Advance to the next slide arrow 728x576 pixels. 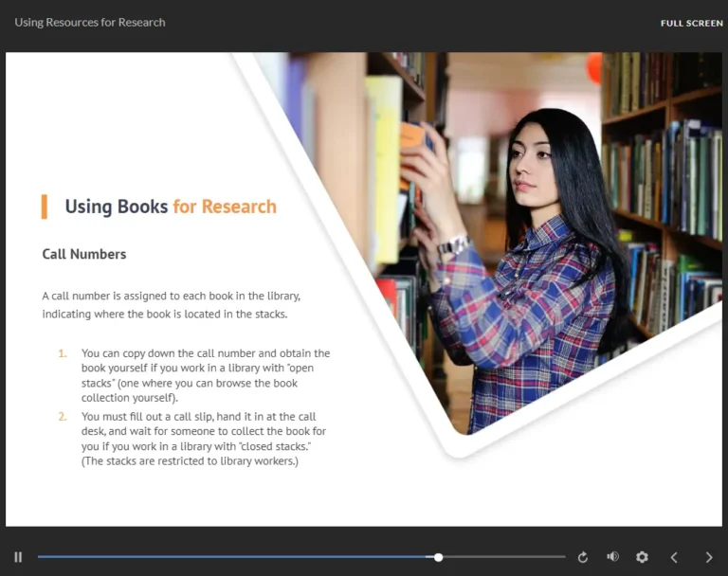click(x=708, y=557)
